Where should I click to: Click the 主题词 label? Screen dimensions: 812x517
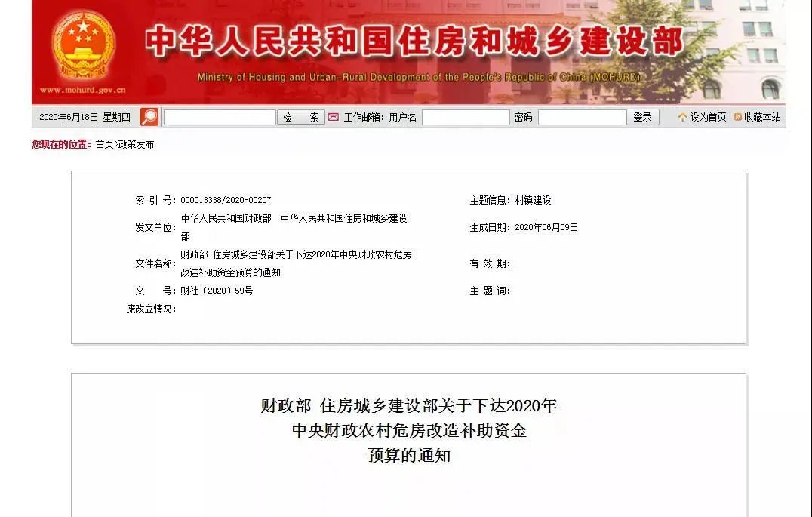(x=490, y=291)
